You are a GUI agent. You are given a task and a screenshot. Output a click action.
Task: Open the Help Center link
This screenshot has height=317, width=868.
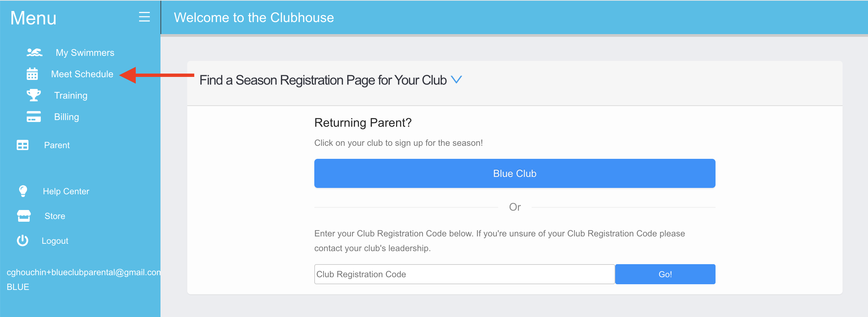tap(66, 191)
